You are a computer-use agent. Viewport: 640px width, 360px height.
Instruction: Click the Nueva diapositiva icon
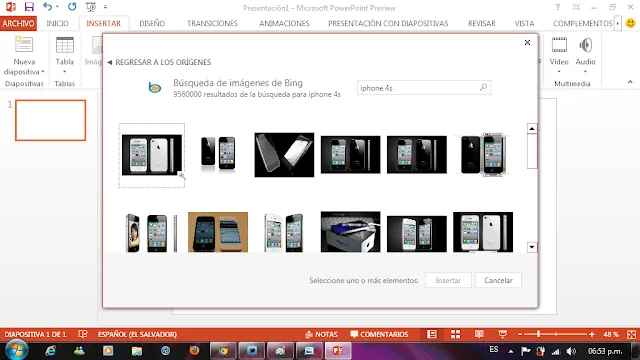click(x=24, y=44)
